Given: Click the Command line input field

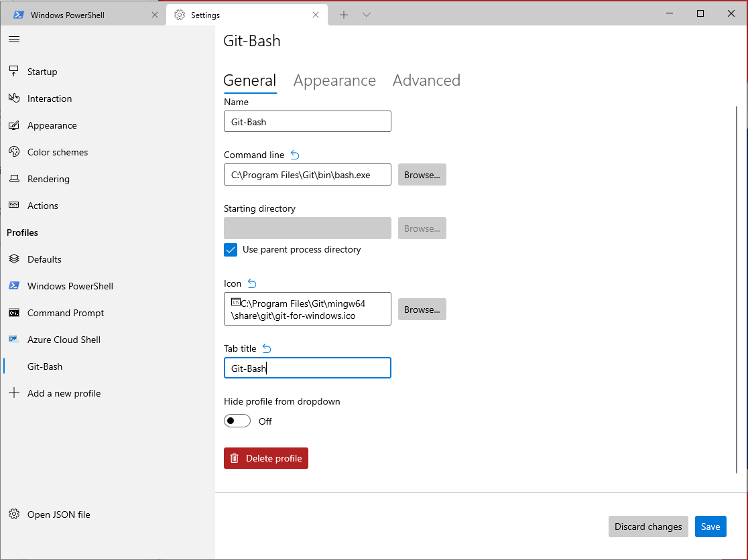Looking at the screenshot, I should click(x=308, y=175).
